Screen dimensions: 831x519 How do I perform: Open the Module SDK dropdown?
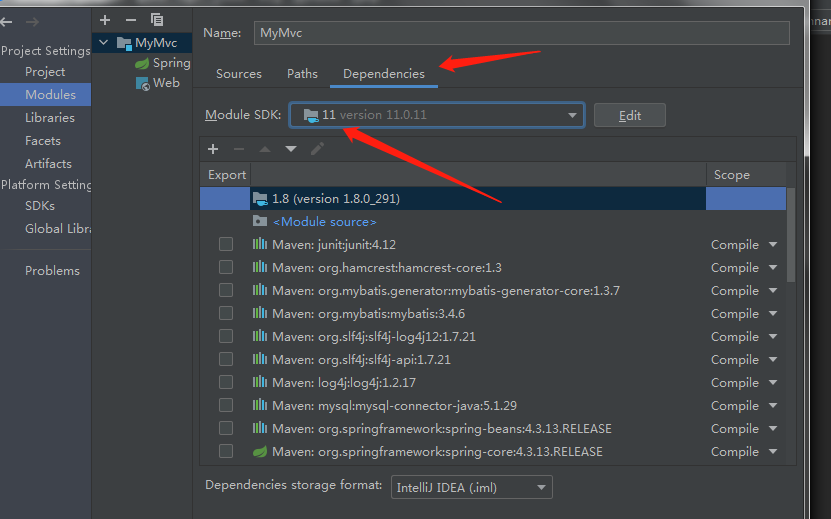[437, 115]
